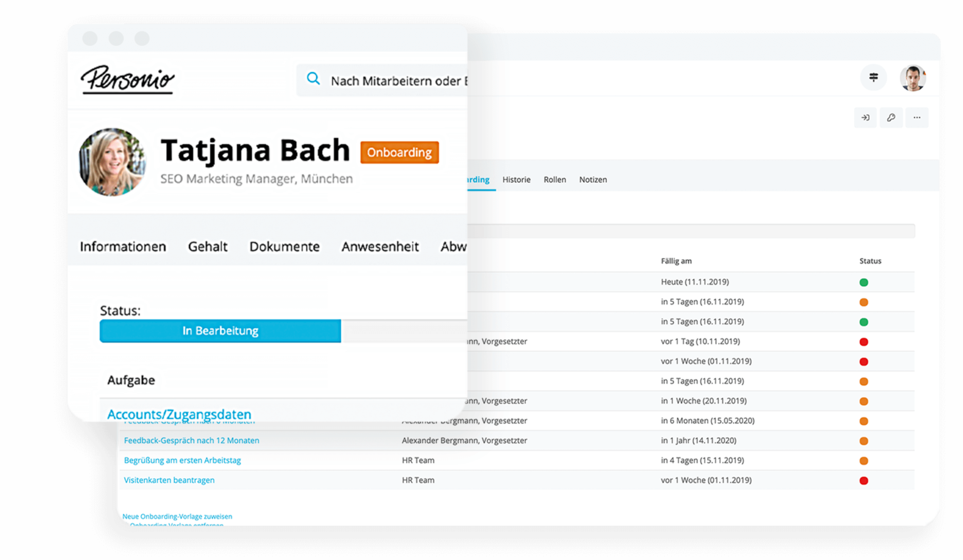Click the green status dot for Heute (11.11.2019)
Image resolution: width=963 pixels, height=560 pixels.
coord(864,282)
